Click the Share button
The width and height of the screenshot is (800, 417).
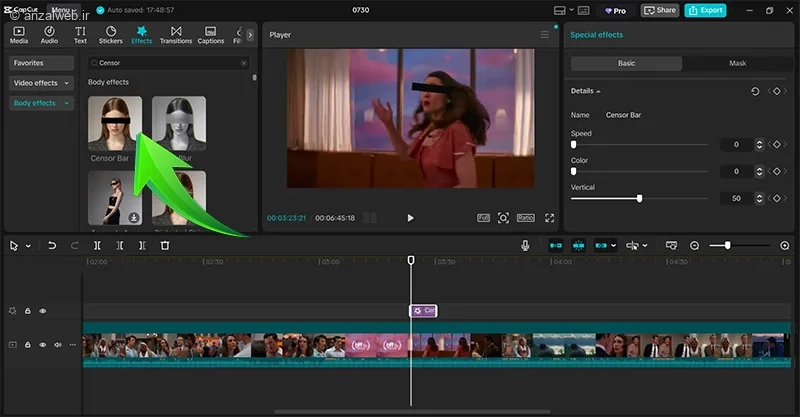coord(659,10)
